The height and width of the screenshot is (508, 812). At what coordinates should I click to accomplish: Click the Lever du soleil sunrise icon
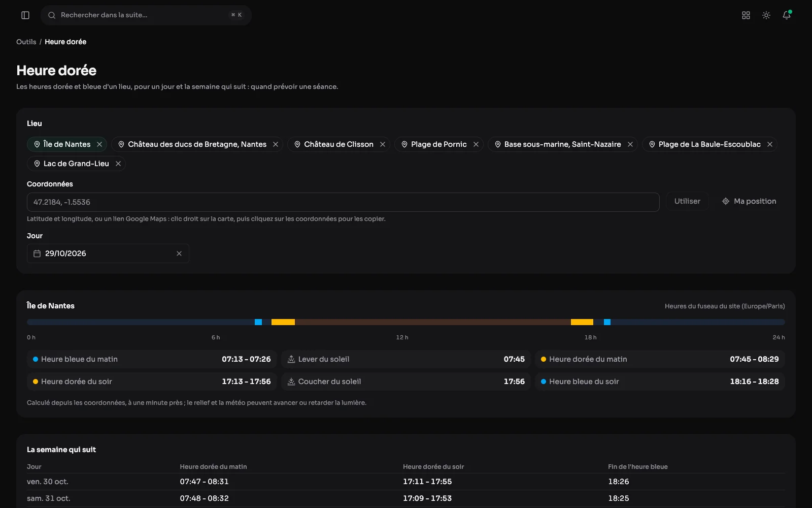(x=291, y=359)
